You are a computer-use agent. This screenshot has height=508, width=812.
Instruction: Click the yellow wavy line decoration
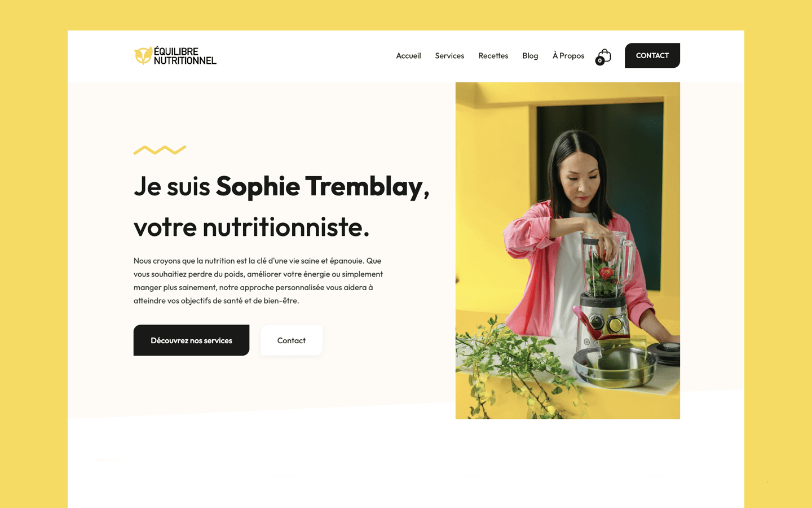point(160,150)
